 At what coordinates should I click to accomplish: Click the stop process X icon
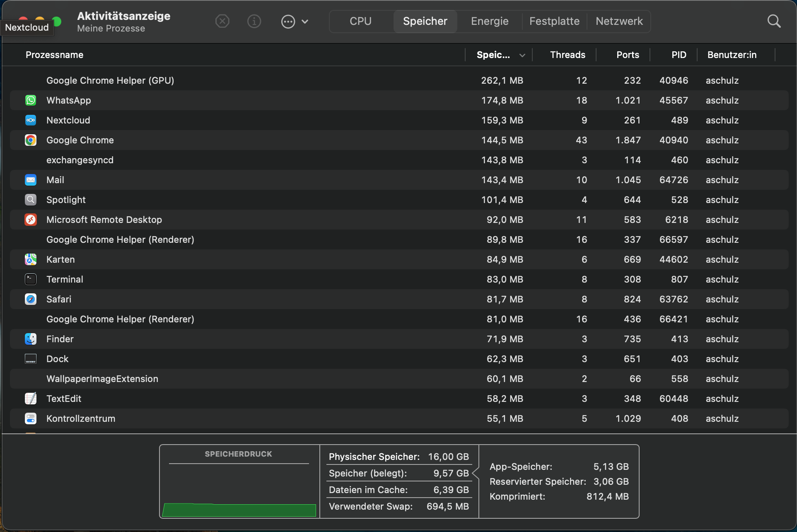222,21
